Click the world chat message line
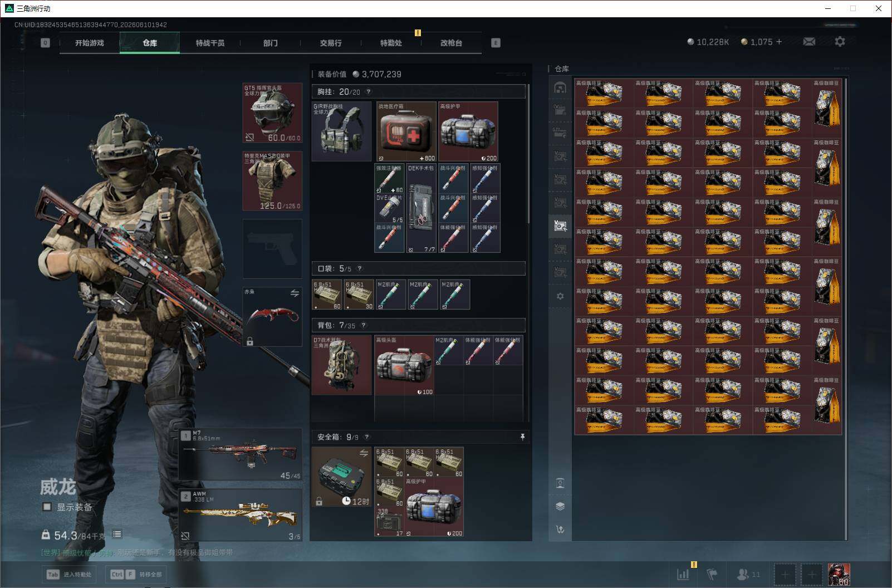 137,552
